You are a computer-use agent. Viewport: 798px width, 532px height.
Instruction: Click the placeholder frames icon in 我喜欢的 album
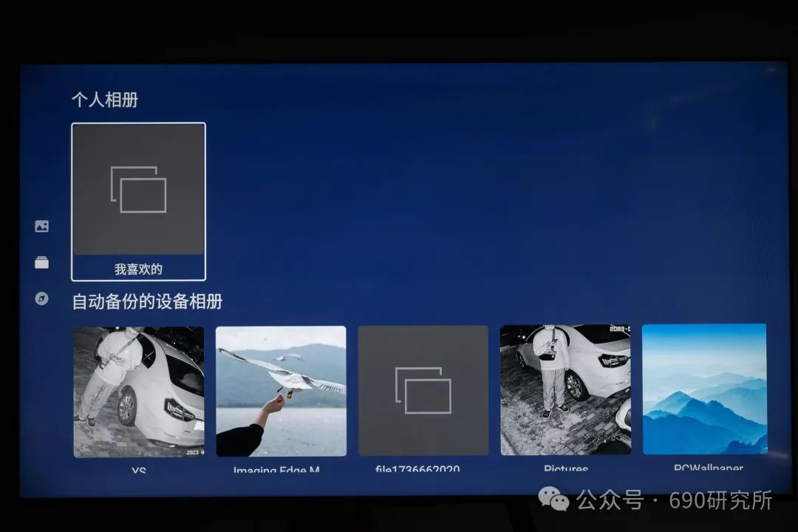click(138, 189)
